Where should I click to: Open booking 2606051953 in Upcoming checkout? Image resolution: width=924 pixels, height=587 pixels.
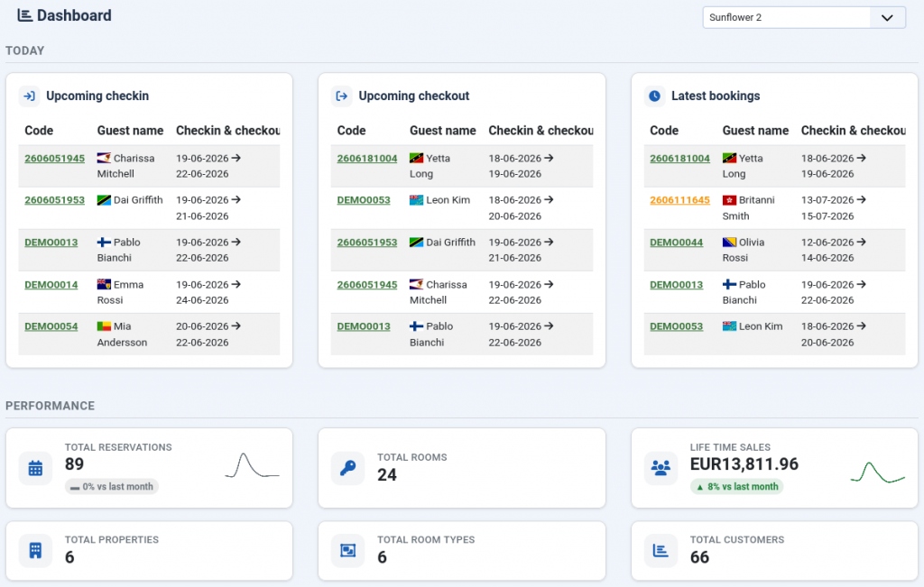click(367, 243)
